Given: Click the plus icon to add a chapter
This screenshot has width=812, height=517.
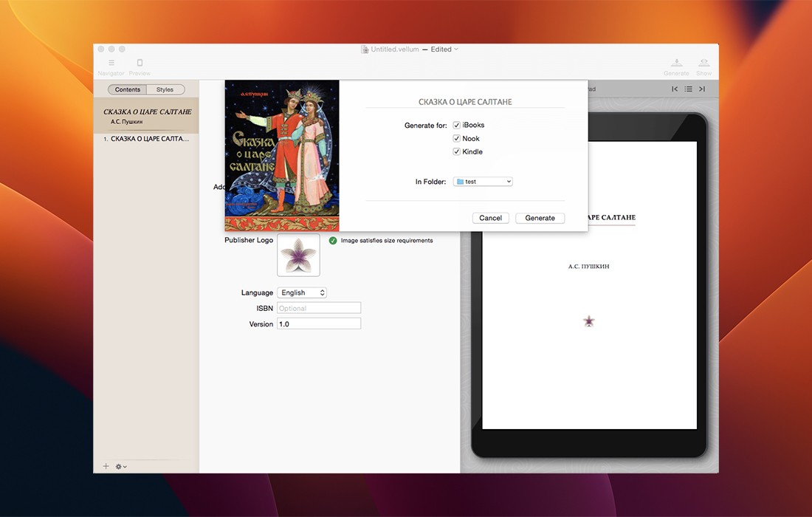Looking at the screenshot, I should (x=106, y=467).
